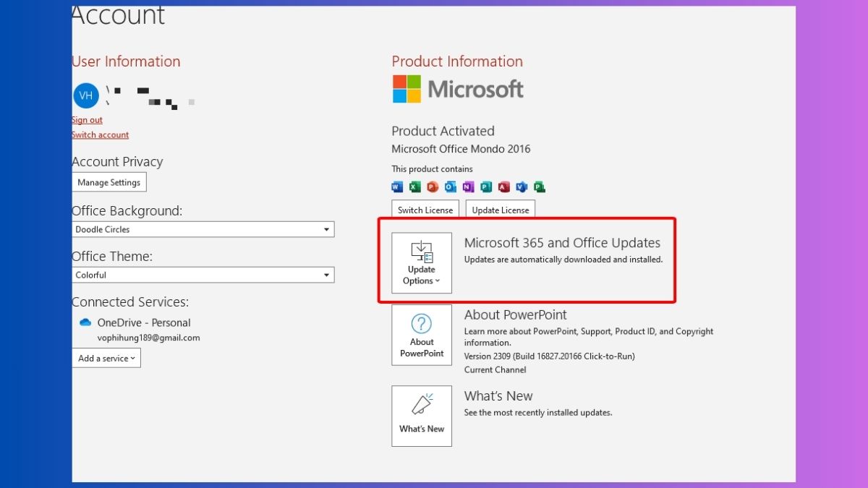The image size is (868, 488).
Task: Click the VH user avatar
Action: coord(85,95)
